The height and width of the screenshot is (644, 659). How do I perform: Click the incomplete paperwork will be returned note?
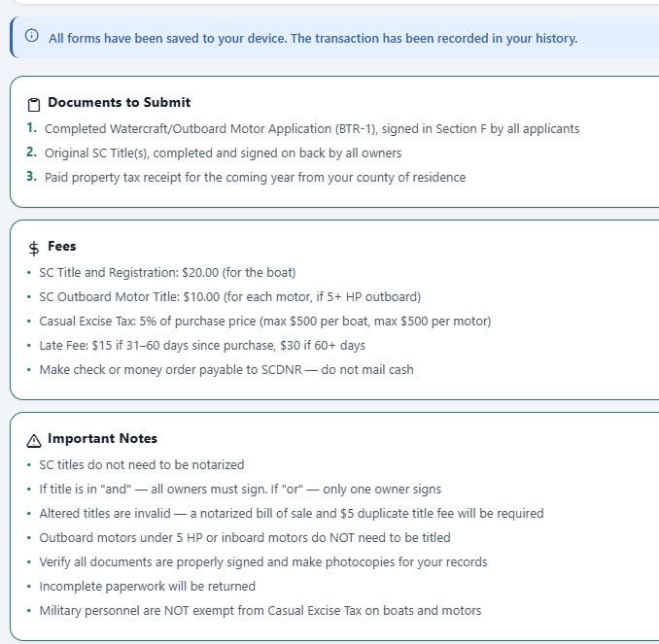tap(147, 587)
